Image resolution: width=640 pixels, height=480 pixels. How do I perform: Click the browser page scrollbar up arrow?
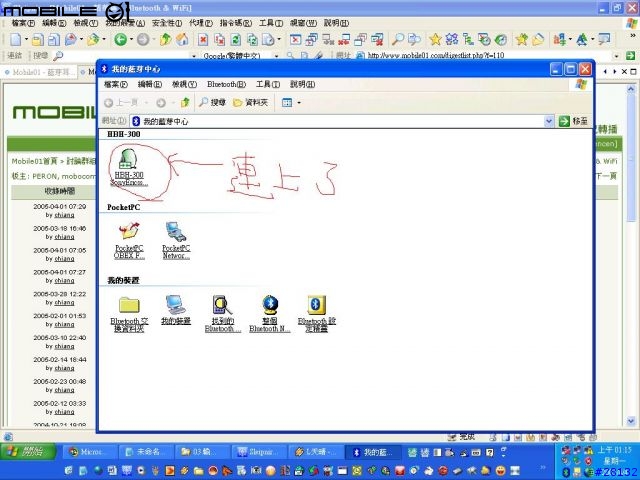pyautogui.click(x=631, y=88)
